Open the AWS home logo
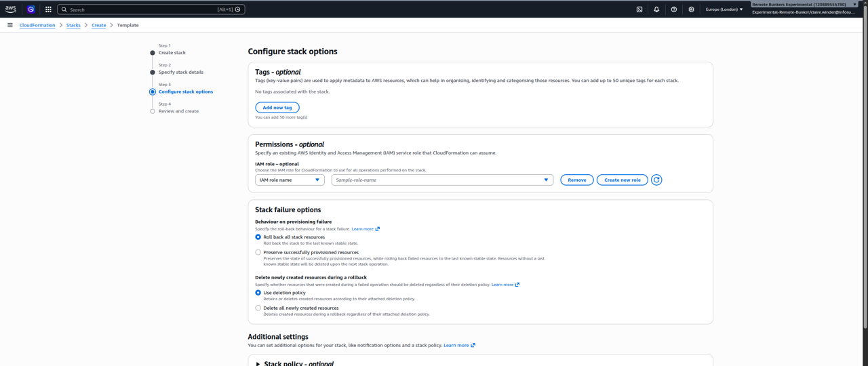Screen dimensions: 868x366 point(10,9)
